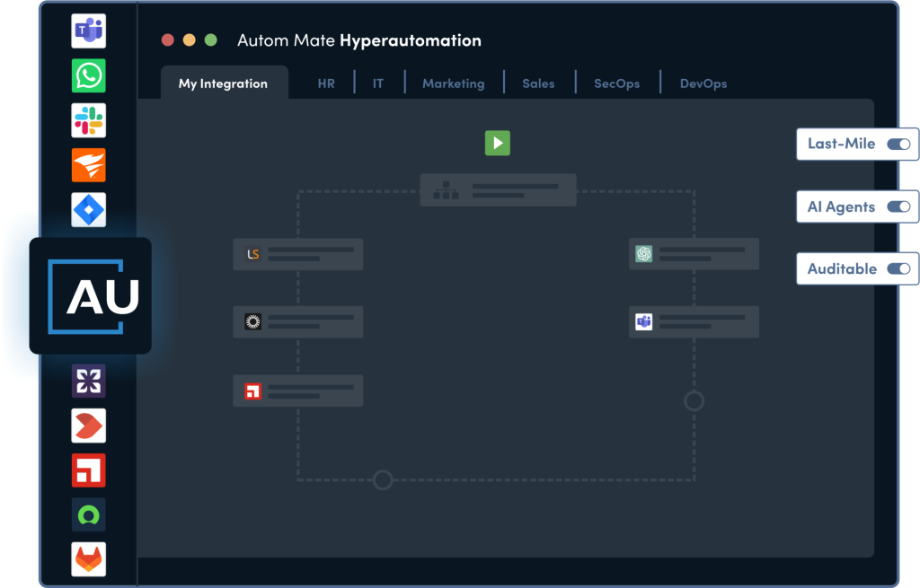Click the LS workflow step icon

pos(252,254)
